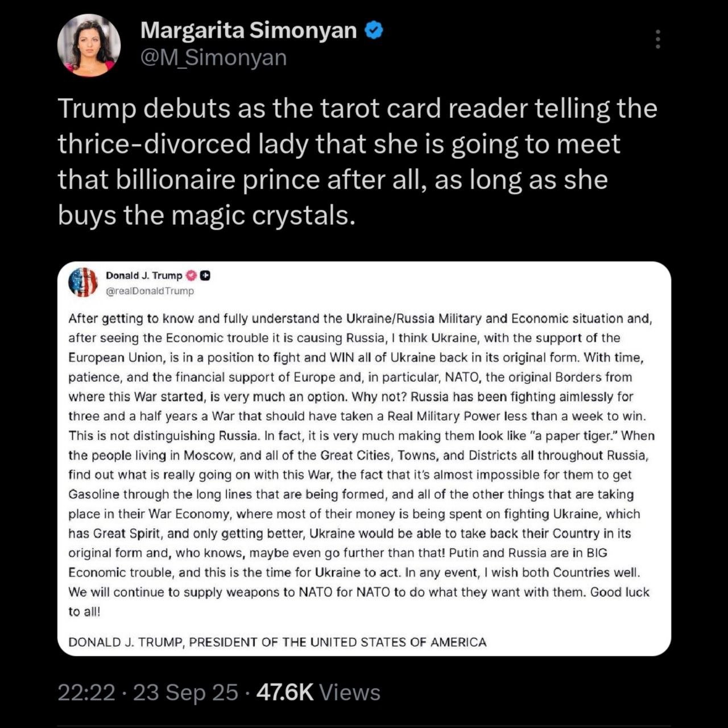Click the black plus badge next to Trump's name
Viewport: 728px width, 728px height.
pyautogui.click(x=205, y=276)
